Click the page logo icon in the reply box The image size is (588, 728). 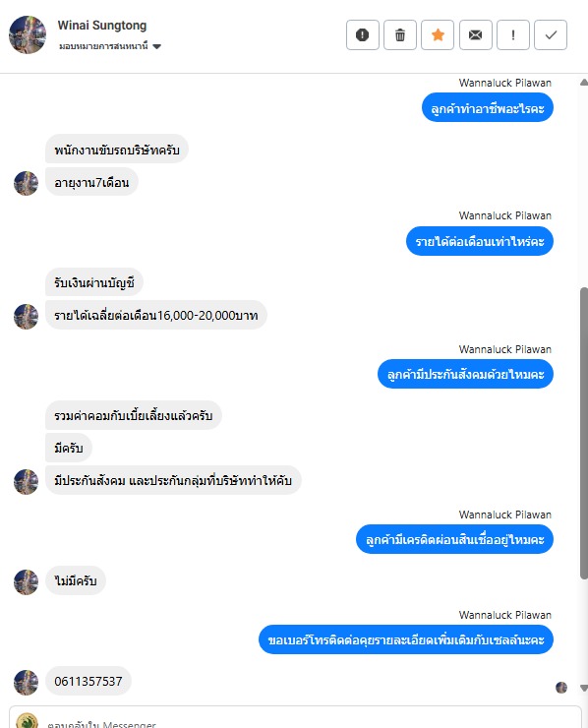pyautogui.click(x=27, y=721)
